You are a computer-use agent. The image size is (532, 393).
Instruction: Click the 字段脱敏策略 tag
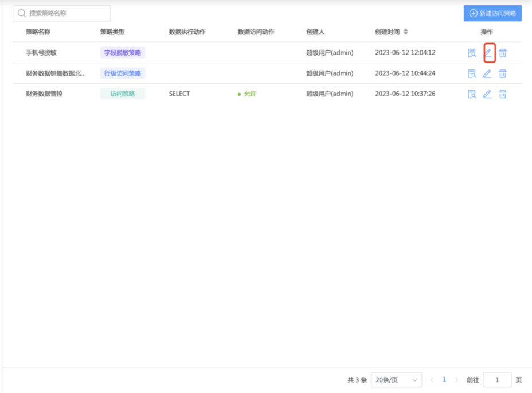123,53
